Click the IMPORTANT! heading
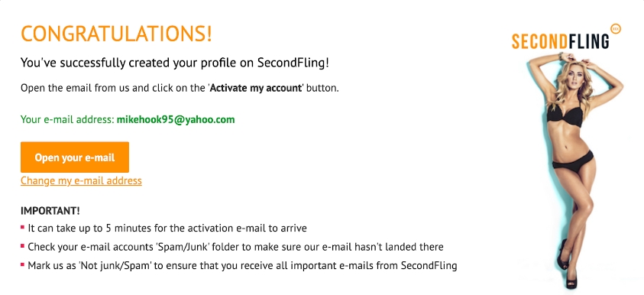Image resolution: width=644 pixels, height=295 pixels. pyautogui.click(x=50, y=211)
